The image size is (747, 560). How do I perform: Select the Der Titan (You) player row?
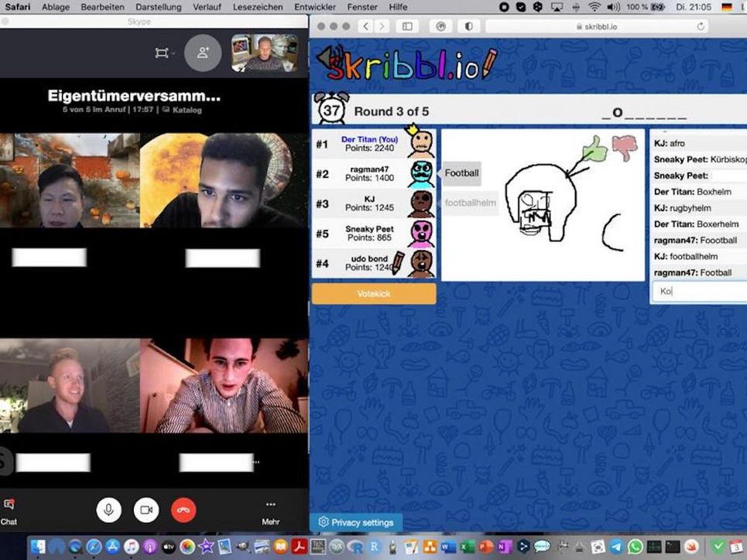pos(374,144)
